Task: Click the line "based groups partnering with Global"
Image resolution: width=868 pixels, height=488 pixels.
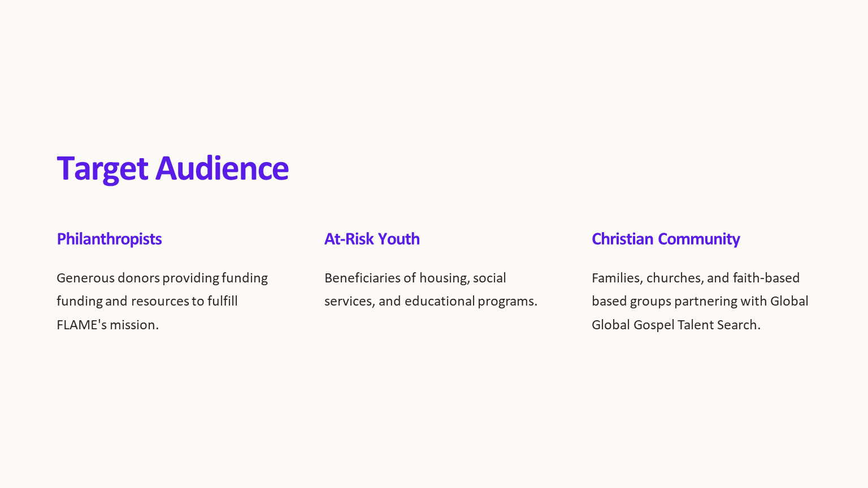Action: pos(700,301)
